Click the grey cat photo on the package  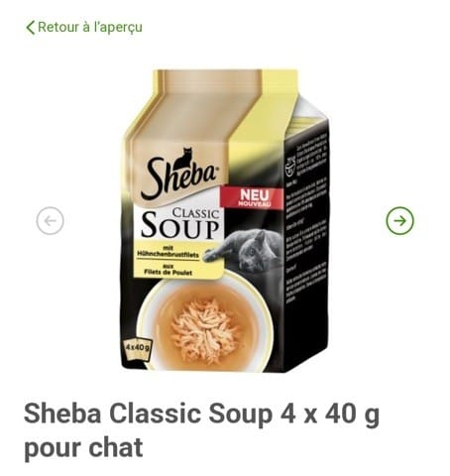coord(247,250)
